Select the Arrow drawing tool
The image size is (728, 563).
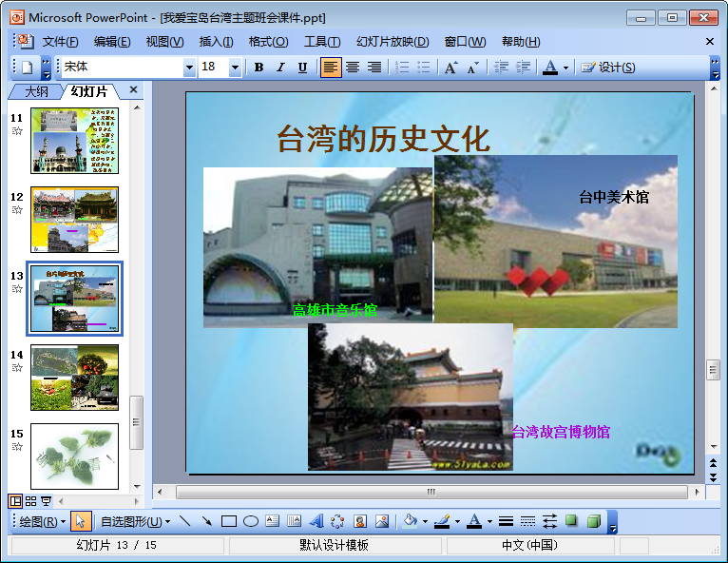coord(206,521)
